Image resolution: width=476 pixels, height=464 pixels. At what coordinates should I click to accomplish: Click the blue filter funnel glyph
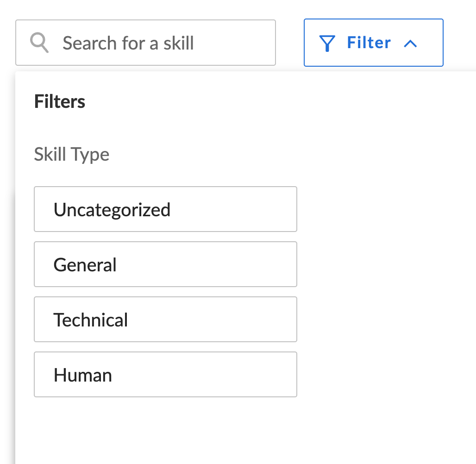tap(327, 44)
